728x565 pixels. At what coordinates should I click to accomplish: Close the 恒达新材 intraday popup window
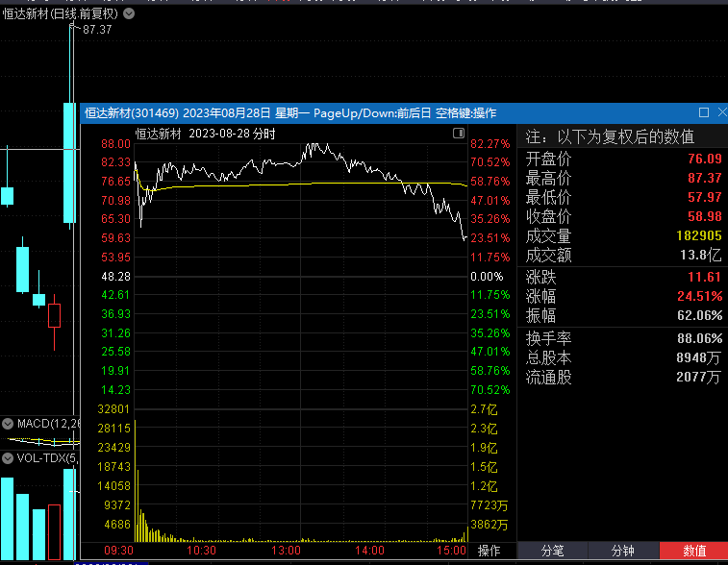722,112
